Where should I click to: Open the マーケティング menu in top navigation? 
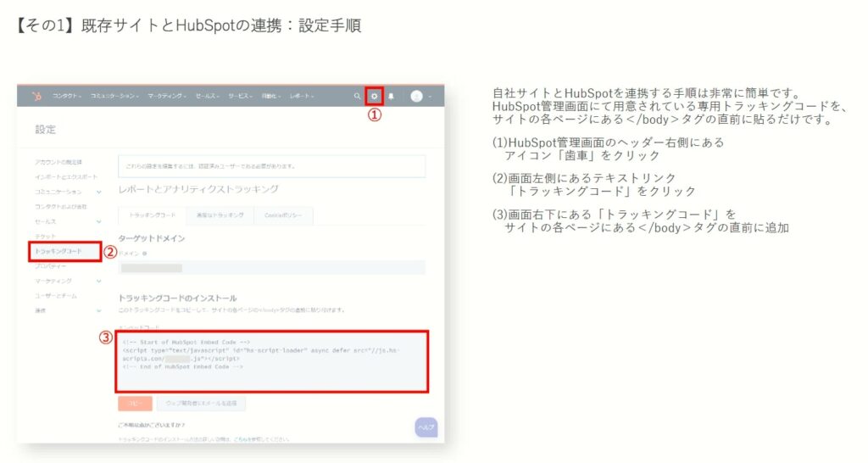167,97
